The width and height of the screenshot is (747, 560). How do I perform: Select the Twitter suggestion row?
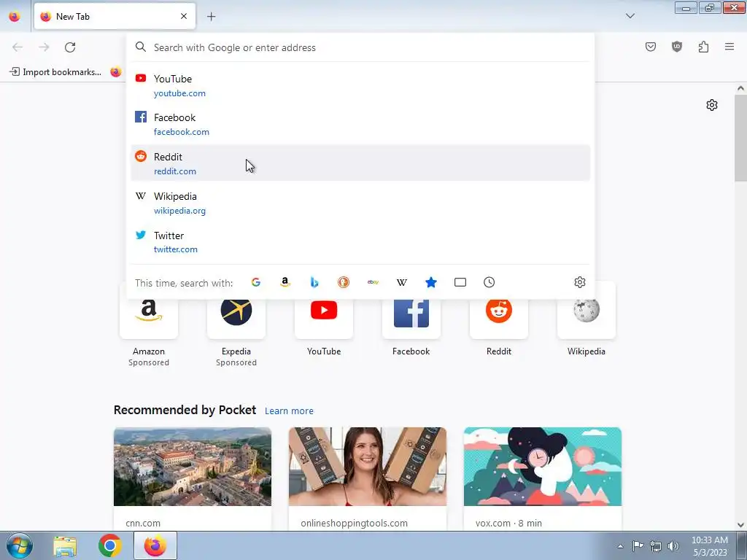[360, 241]
